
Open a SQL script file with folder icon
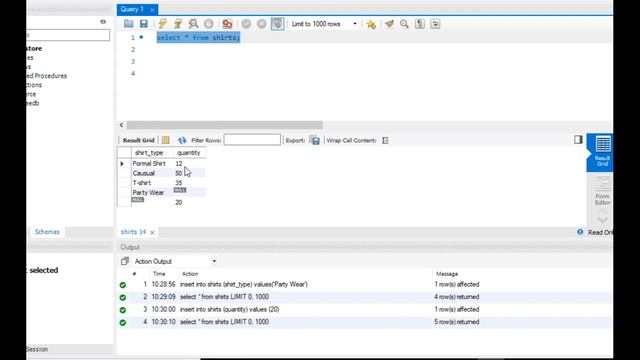click(x=129, y=24)
